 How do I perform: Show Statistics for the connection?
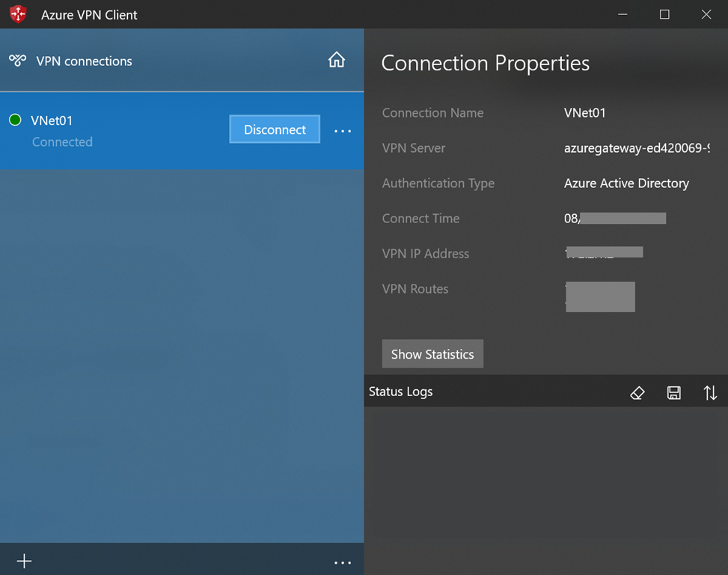[x=432, y=354]
